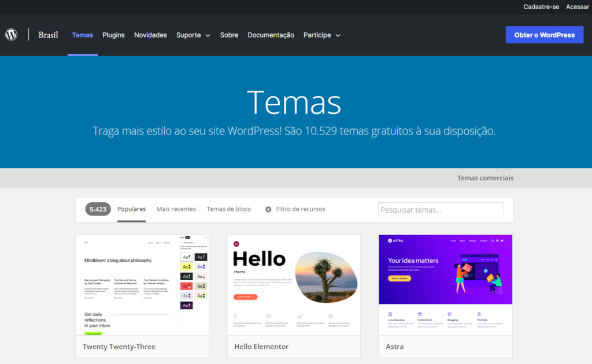Open the Filtro de recursos gear icon

267,209
